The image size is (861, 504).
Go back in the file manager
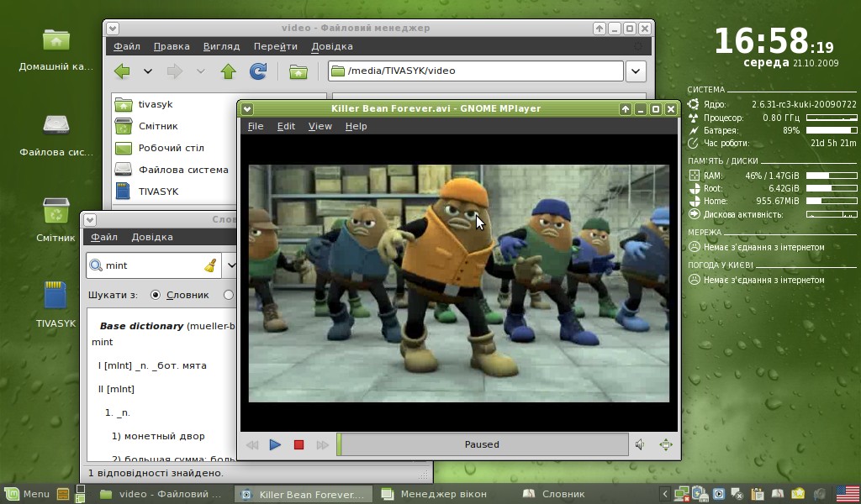(122, 71)
